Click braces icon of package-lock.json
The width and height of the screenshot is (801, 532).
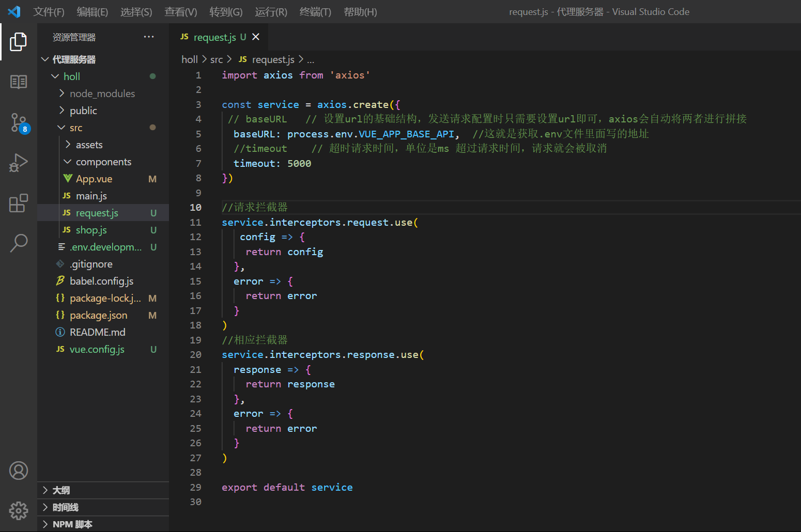click(60, 298)
